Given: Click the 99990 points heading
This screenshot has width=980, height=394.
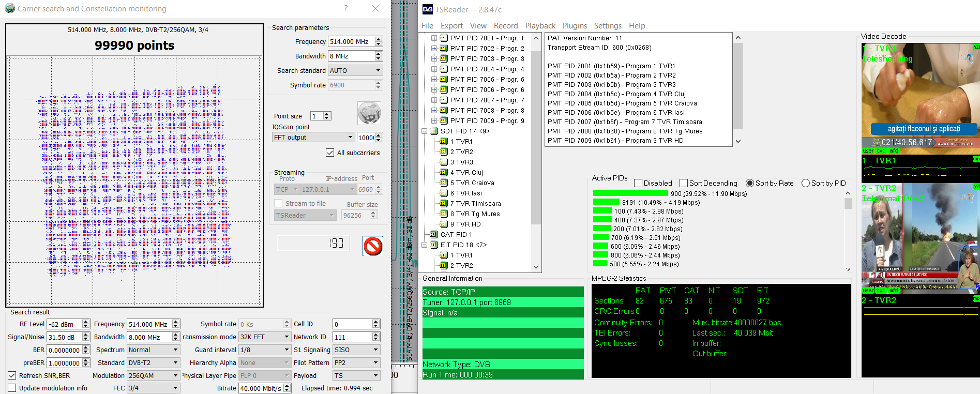Looking at the screenshot, I should (x=134, y=46).
